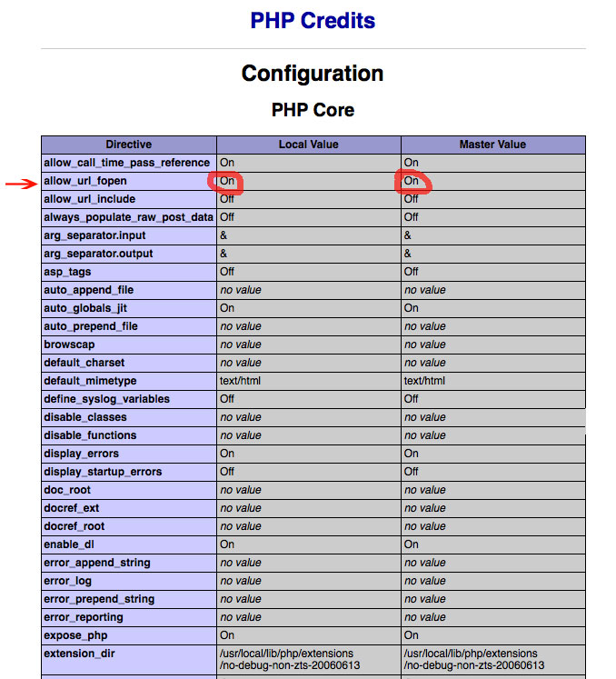616x679 pixels.
Task: Click the allow_call_time_pass_reference directive cell
Action: tap(129, 163)
